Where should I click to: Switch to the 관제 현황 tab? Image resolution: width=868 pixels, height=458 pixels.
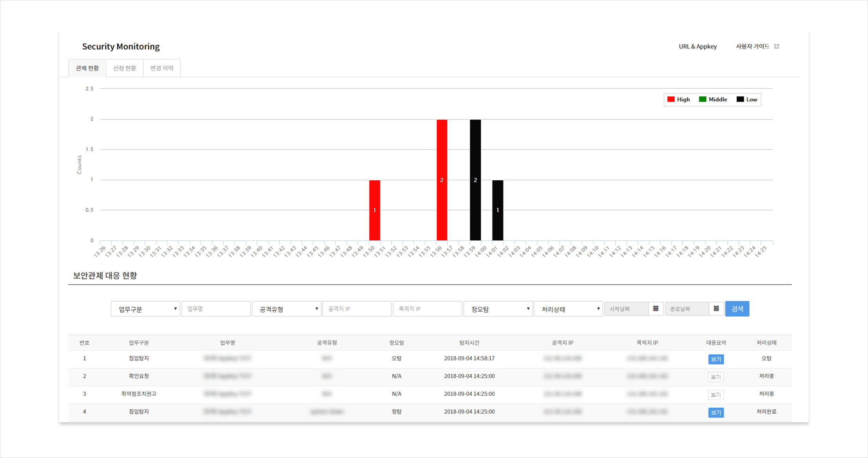(87, 68)
